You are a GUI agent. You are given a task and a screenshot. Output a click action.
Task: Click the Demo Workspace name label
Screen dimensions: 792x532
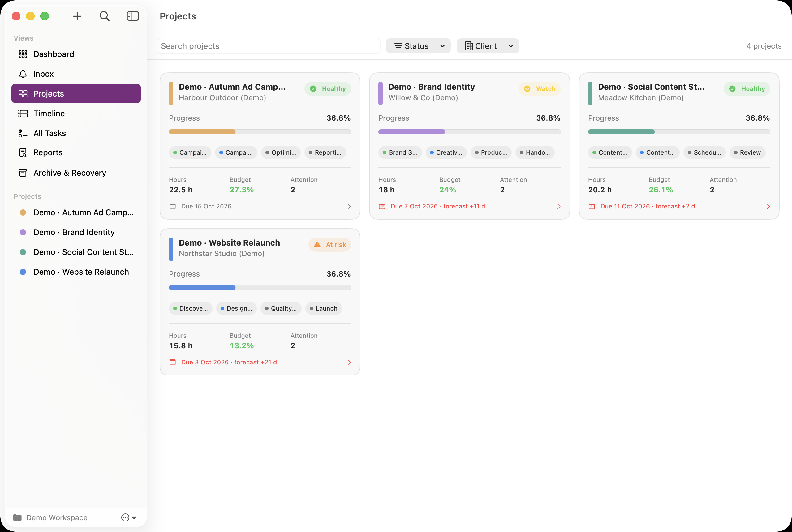pos(57,517)
